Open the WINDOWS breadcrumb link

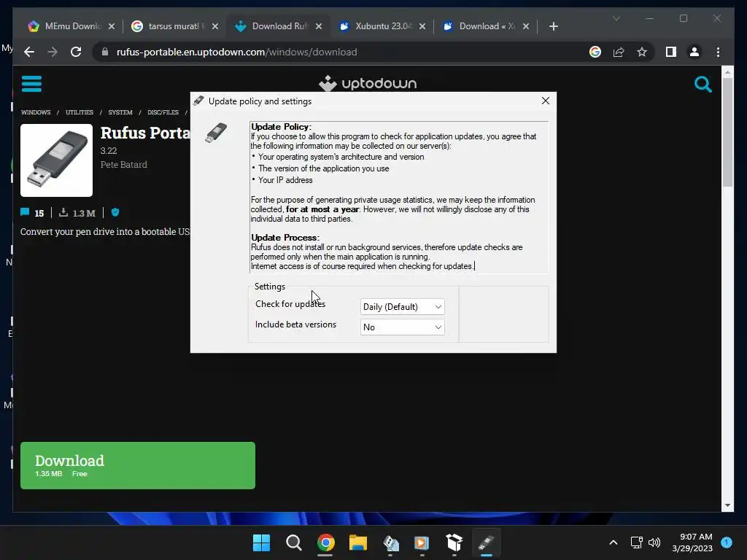pos(36,112)
